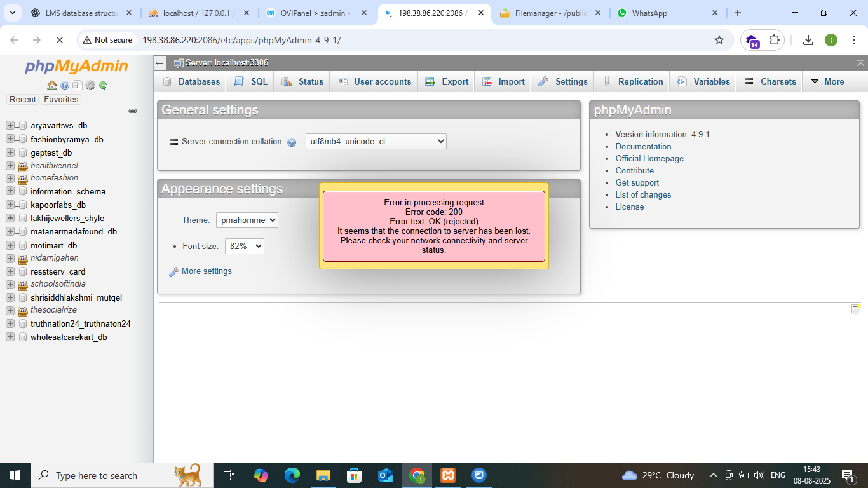
Task: Click the link with main panel icon
Action: tap(133, 111)
